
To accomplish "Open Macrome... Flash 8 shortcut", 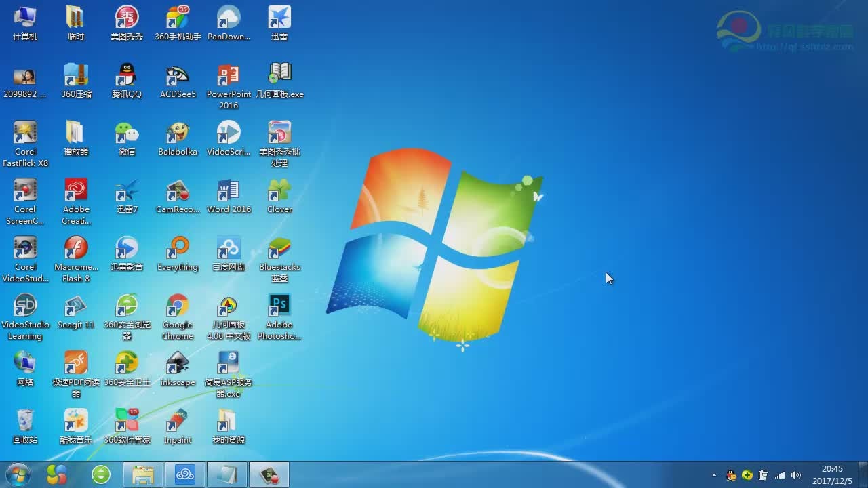I will [x=76, y=260].
